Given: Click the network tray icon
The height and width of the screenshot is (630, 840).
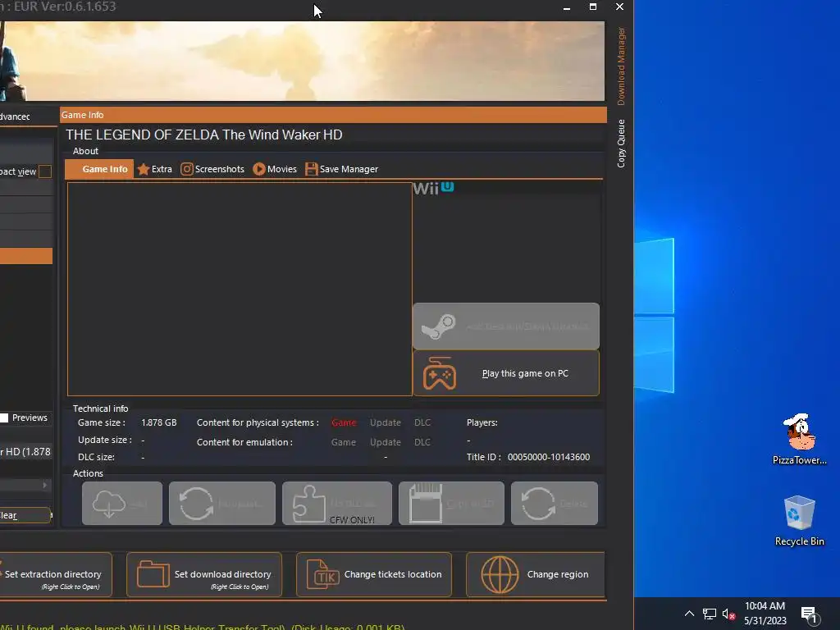Looking at the screenshot, I should coord(710,614).
